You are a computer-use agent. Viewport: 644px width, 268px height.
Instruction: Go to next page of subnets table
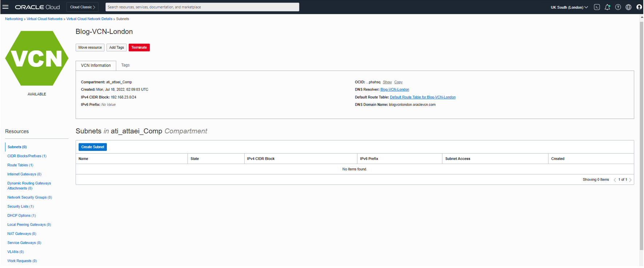[x=630, y=180]
